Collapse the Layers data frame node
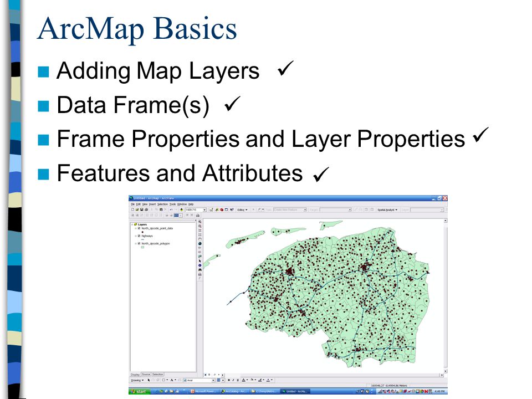The width and height of the screenshot is (532, 399). (x=132, y=224)
